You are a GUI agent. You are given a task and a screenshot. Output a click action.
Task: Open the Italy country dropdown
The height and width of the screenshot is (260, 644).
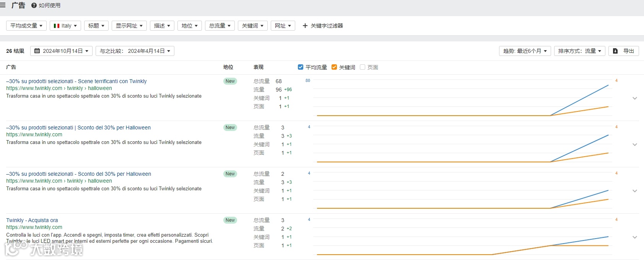(x=65, y=26)
